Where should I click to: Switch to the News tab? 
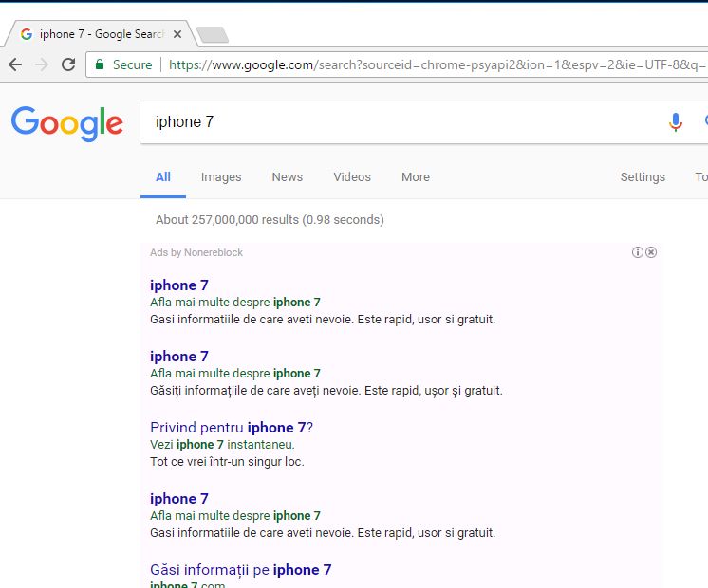coord(288,177)
